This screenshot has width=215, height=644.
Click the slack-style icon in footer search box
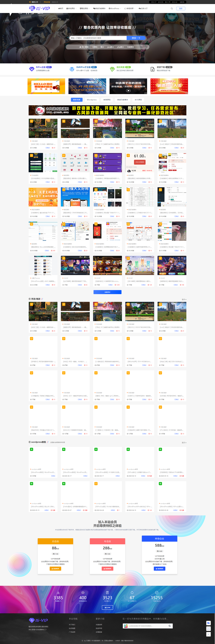click(x=126, y=626)
